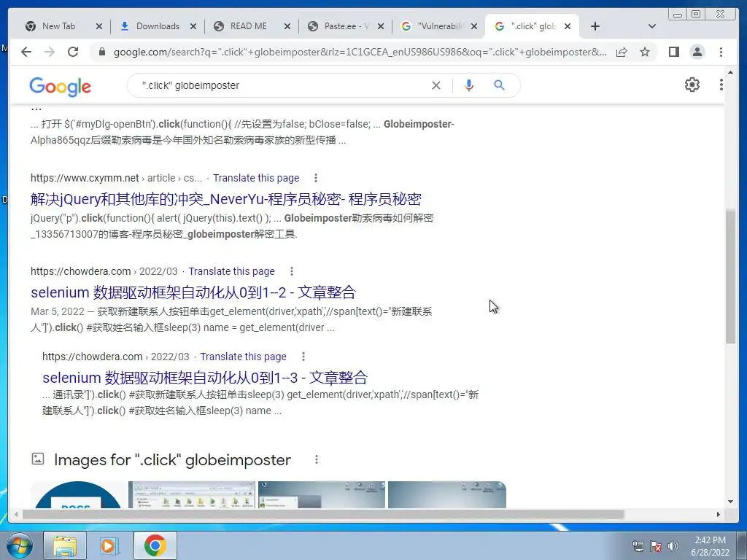Close the Paste.ee tab

[381, 27]
